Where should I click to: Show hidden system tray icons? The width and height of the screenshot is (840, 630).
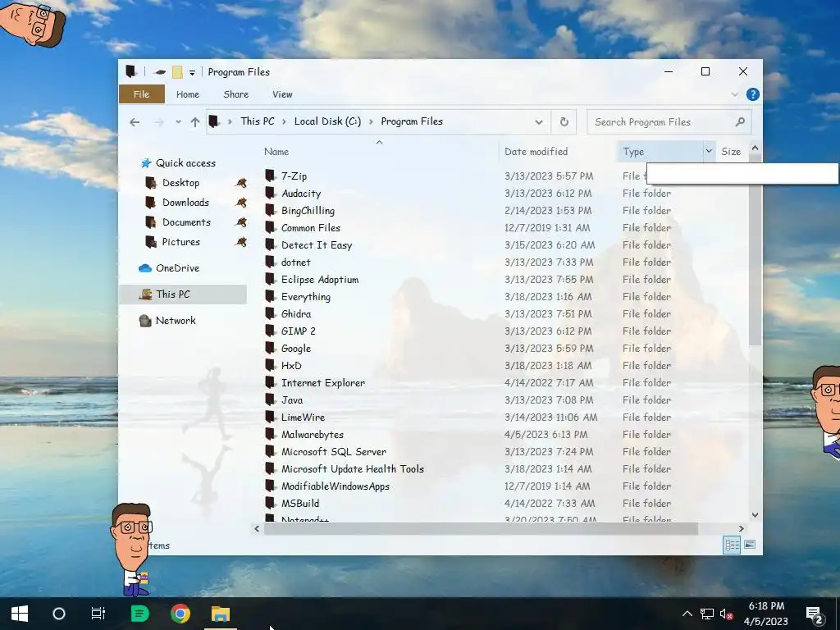click(687, 614)
